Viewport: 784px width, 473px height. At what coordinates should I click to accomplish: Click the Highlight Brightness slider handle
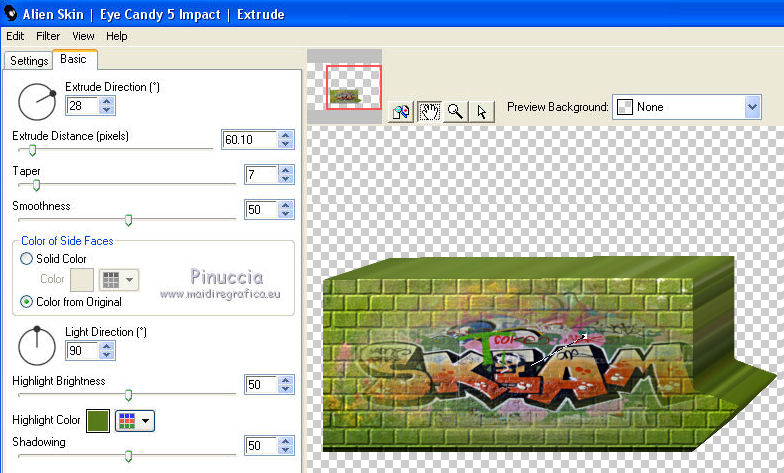coord(128,396)
